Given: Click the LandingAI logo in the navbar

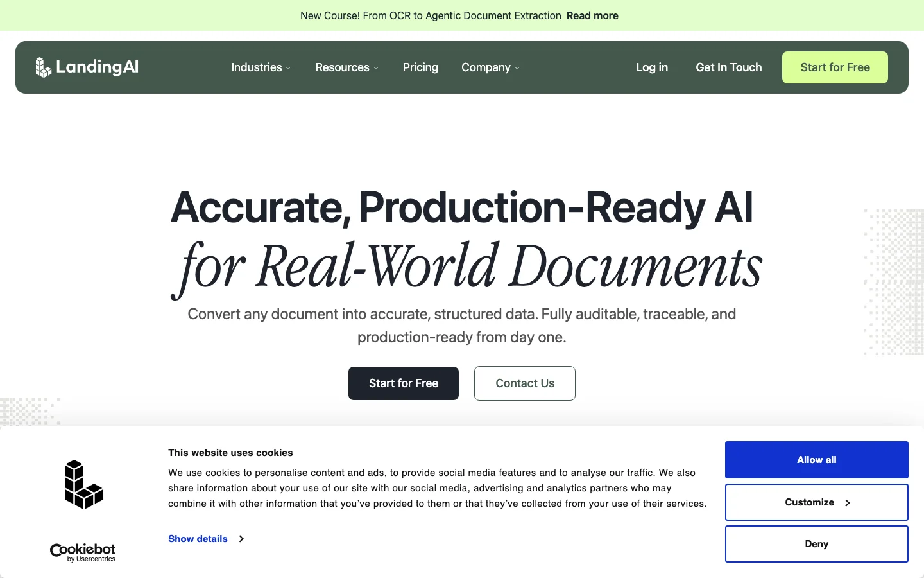Looking at the screenshot, I should pos(87,67).
